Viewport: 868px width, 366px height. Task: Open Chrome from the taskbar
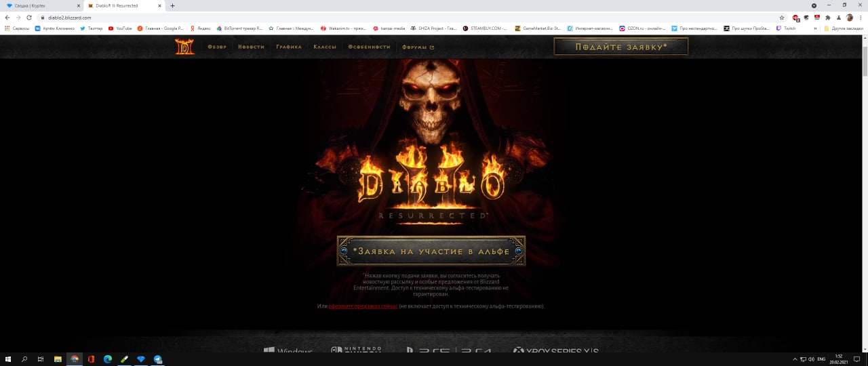click(x=75, y=359)
